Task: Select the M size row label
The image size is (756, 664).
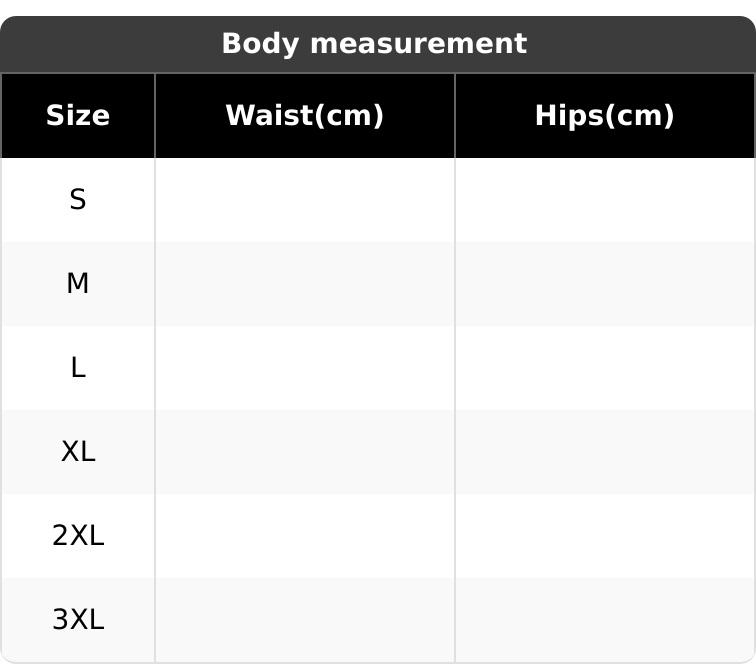Action: (78, 284)
